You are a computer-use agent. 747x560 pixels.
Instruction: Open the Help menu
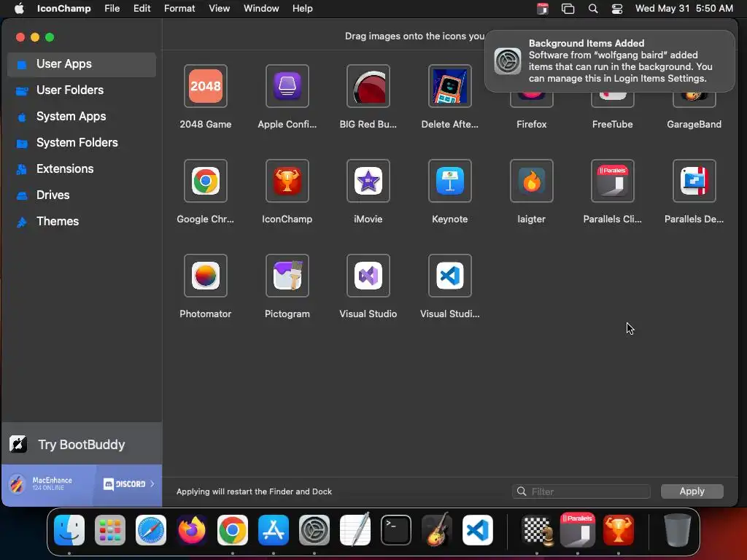[x=303, y=9]
